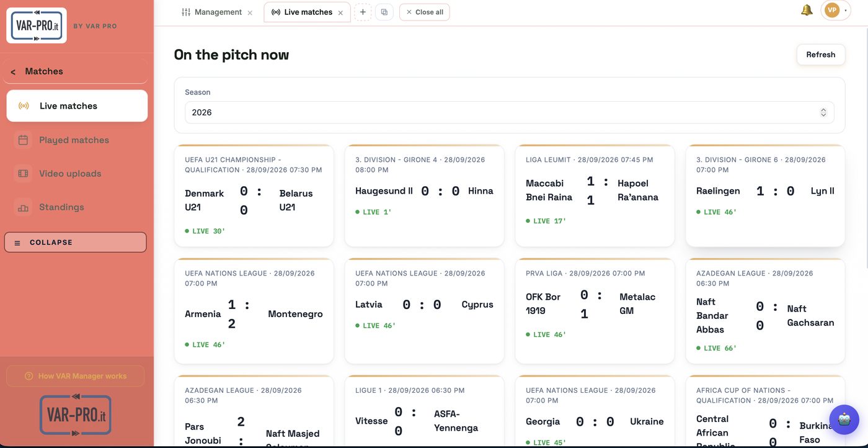Open the Latvia vs Cyprus match

(x=424, y=311)
